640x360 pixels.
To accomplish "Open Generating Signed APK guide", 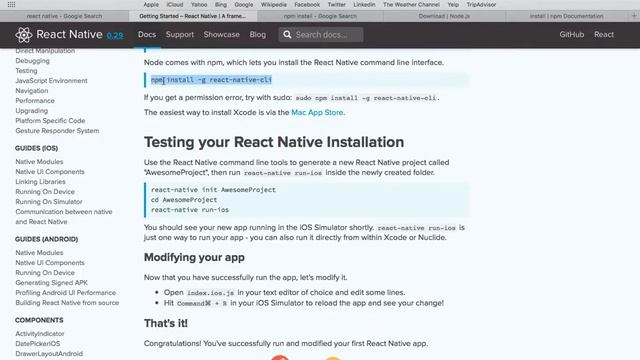I will pyautogui.click(x=51, y=282).
